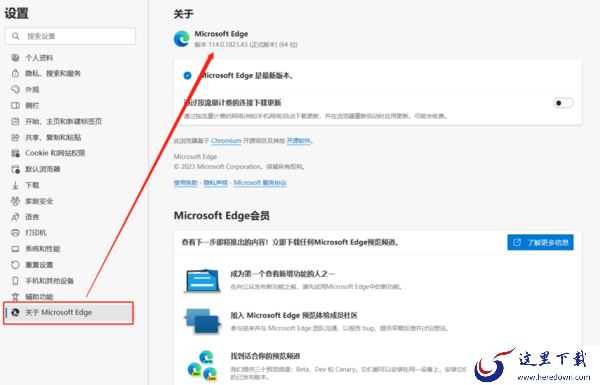Open the Chromium link
Image resolution: width=600 pixels, height=385 pixels.
tap(226, 141)
